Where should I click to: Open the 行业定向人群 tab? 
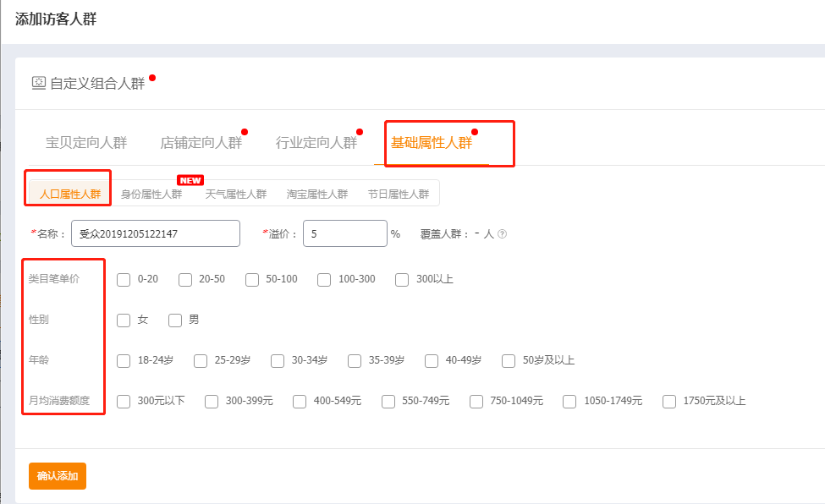(x=316, y=143)
